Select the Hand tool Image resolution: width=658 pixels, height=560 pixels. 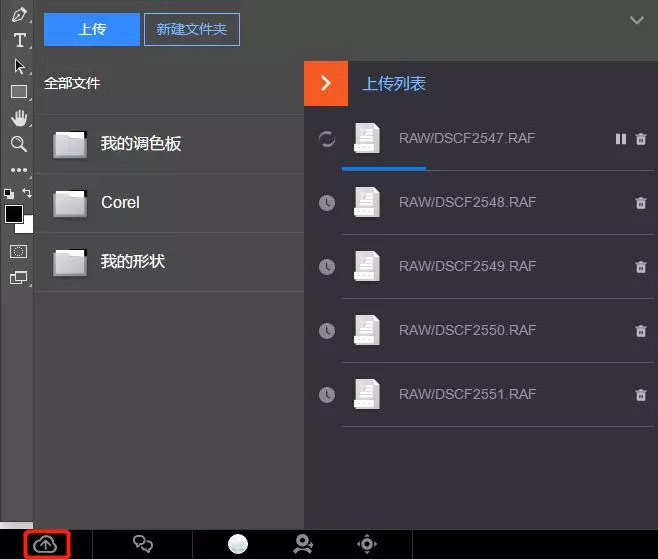click(19, 118)
